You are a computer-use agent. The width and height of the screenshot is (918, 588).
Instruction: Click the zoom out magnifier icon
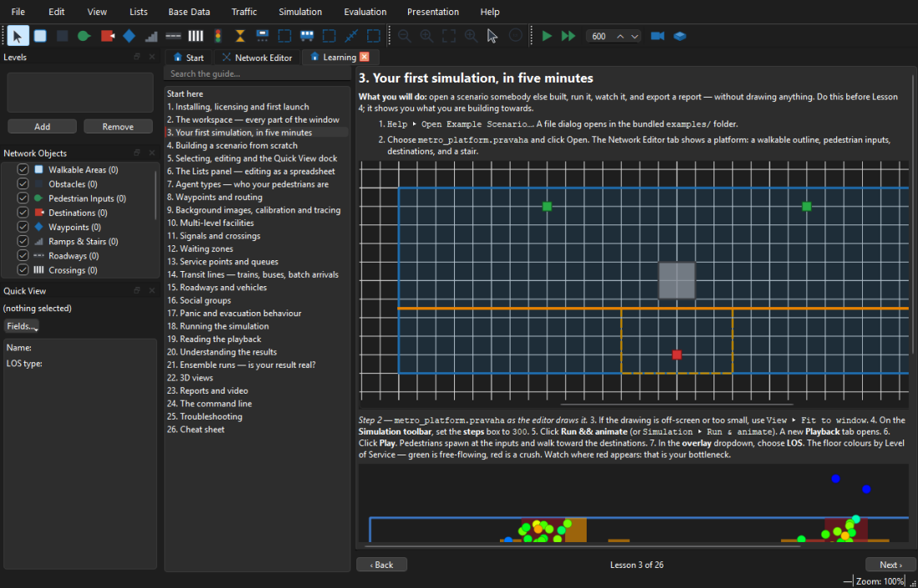(404, 36)
